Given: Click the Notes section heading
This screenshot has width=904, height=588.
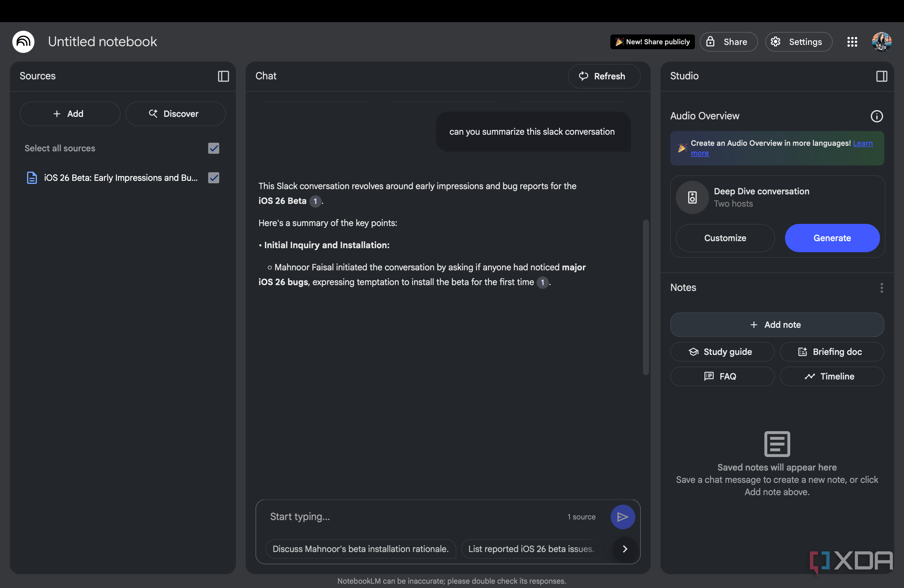Looking at the screenshot, I should (683, 288).
